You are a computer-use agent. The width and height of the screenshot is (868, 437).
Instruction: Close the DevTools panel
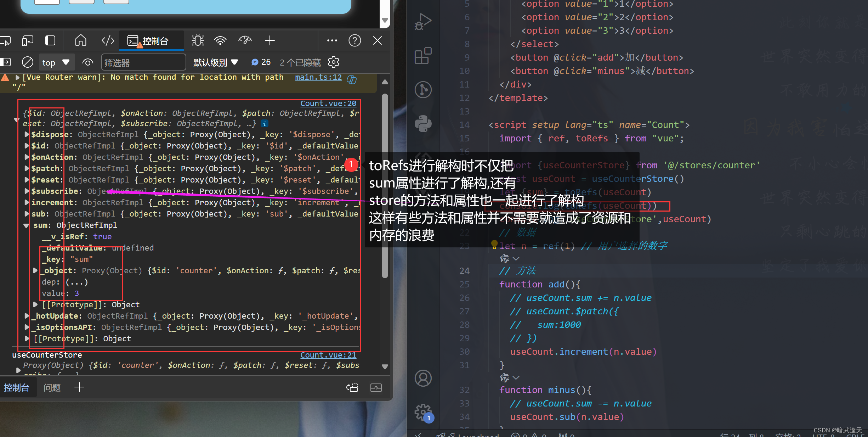(378, 41)
